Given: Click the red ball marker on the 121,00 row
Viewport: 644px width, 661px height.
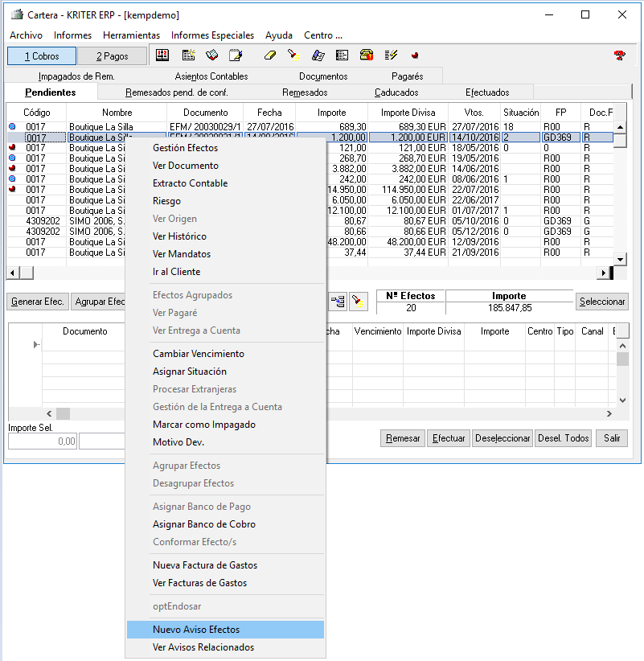Looking at the screenshot, I should pyautogui.click(x=12, y=147).
